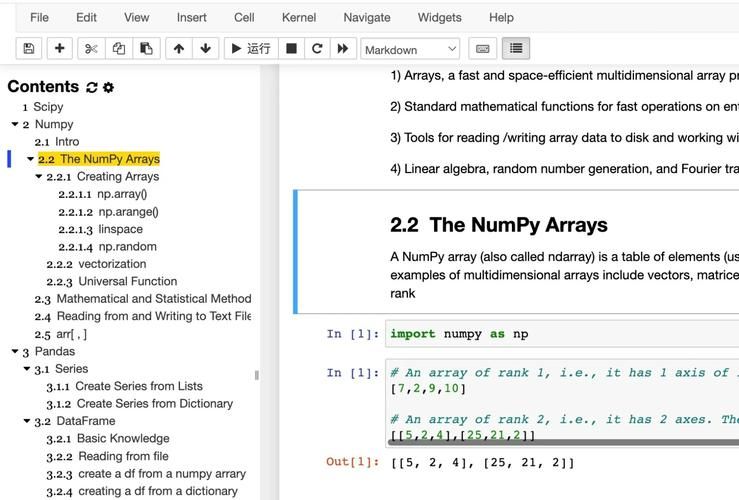
Task: Open the Help menu
Action: 501,17
